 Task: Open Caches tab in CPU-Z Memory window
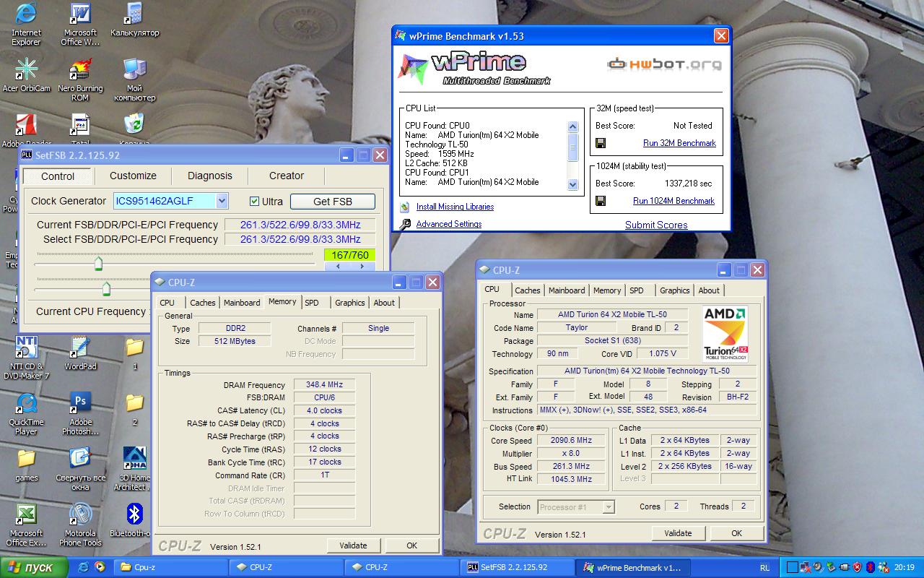(203, 303)
